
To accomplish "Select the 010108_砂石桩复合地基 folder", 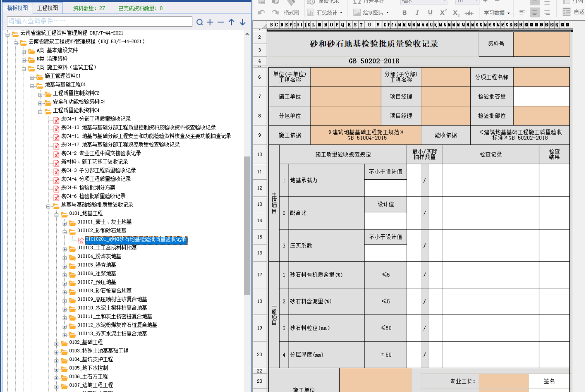I will point(104,291).
